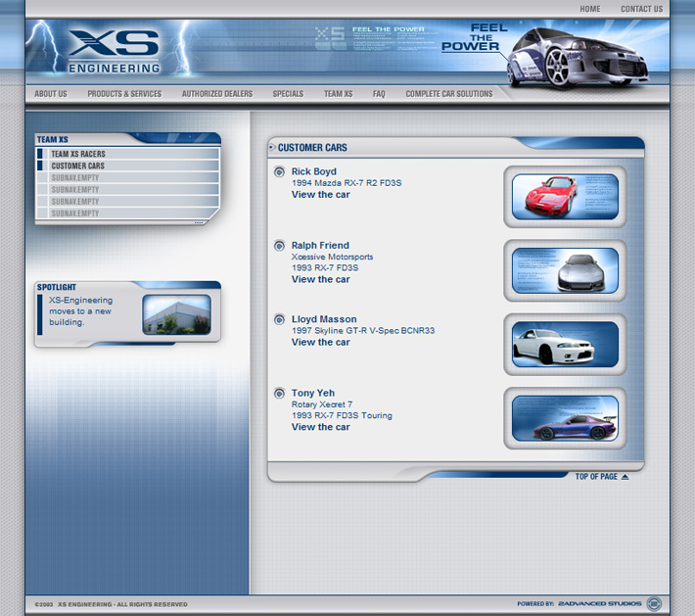Click the arrow icon beside Customer Cars heading
This screenshot has width=695, height=616.
pos(272,147)
